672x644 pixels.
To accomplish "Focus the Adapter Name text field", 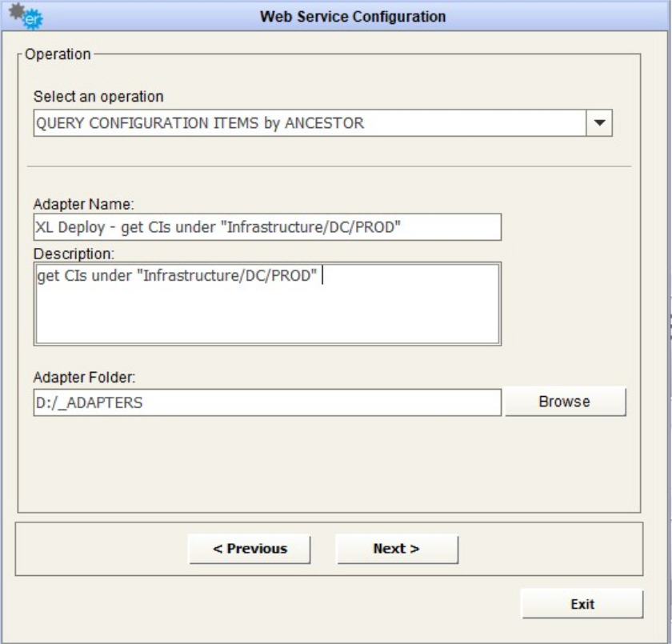I will [267, 227].
